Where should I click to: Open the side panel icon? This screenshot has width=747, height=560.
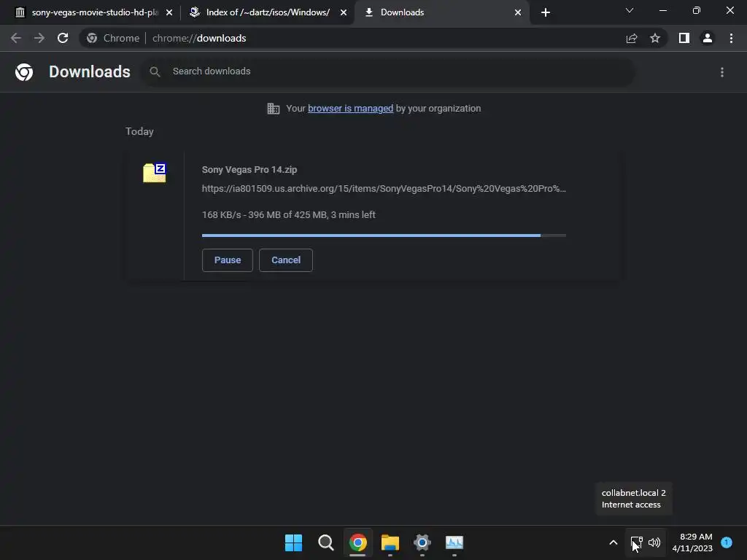[684, 38]
